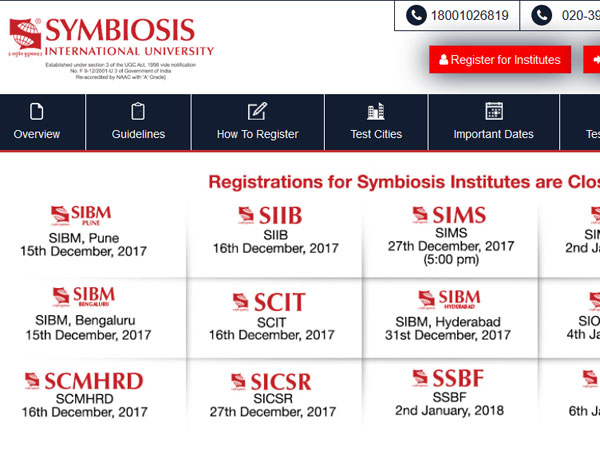This screenshot has height=450, width=600.
Task: Open the Overview menu item
Action: pyautogui.click(x=37, y=134)
